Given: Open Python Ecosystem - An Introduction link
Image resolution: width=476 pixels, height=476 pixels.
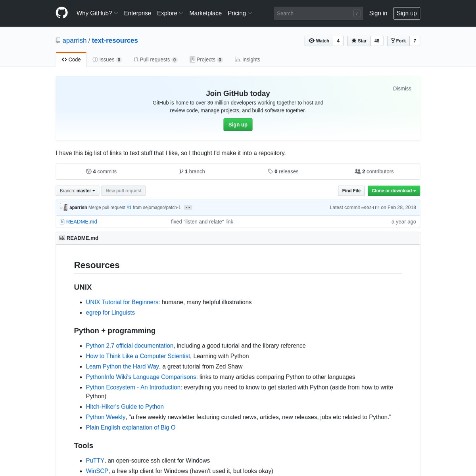Looking at the screenshot, I should [133, 387].
